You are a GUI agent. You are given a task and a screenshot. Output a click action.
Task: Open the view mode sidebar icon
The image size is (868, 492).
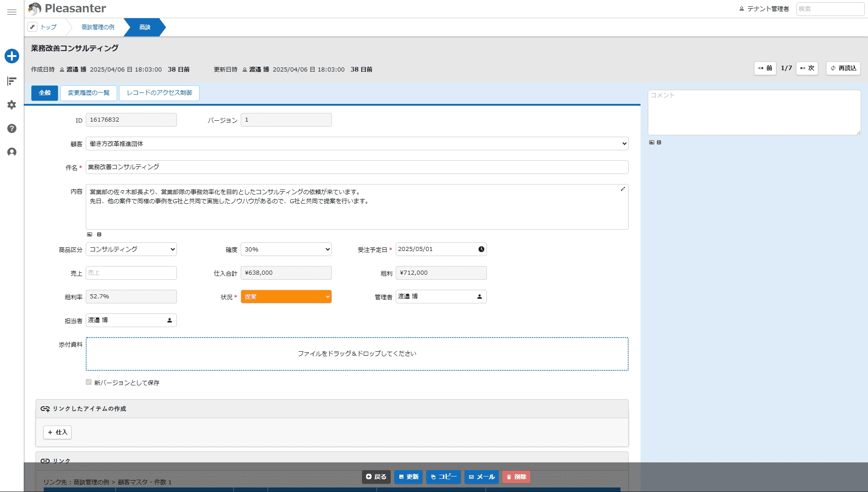pyautogui.click(x=12, y=81)
